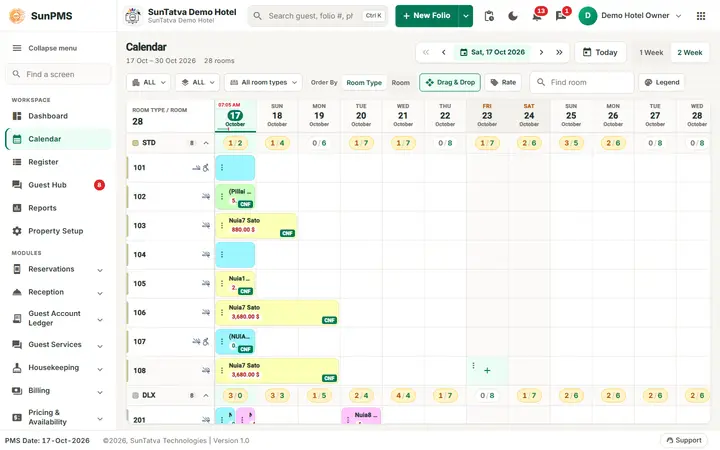Click the 17 October date header
This screenshot has height=450, width=720.
235,115
